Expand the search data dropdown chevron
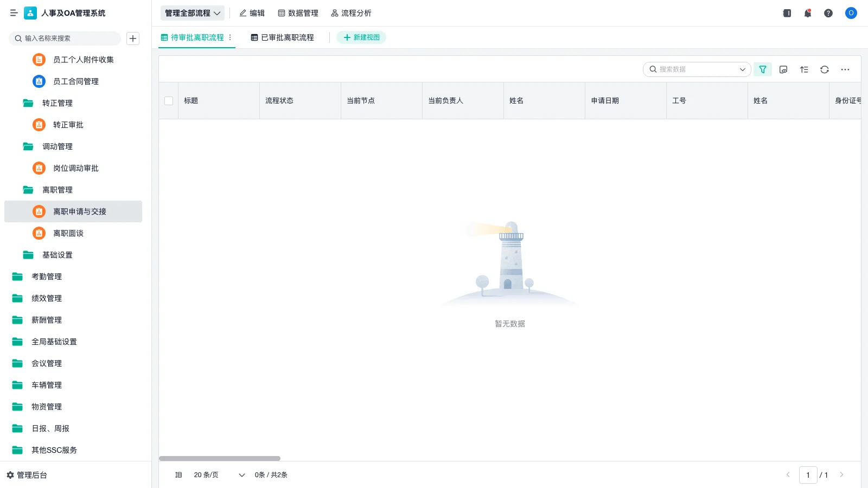The image size is (868, 488). 742,69
